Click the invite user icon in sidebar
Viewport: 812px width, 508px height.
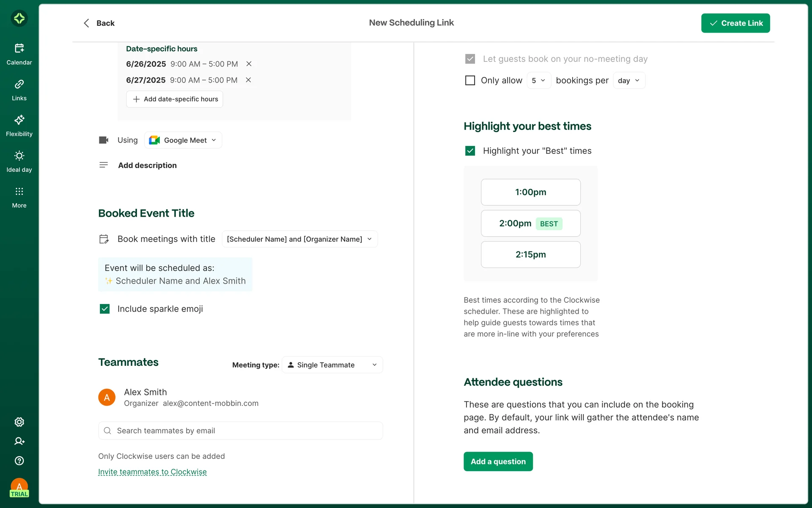coord(19,441)
